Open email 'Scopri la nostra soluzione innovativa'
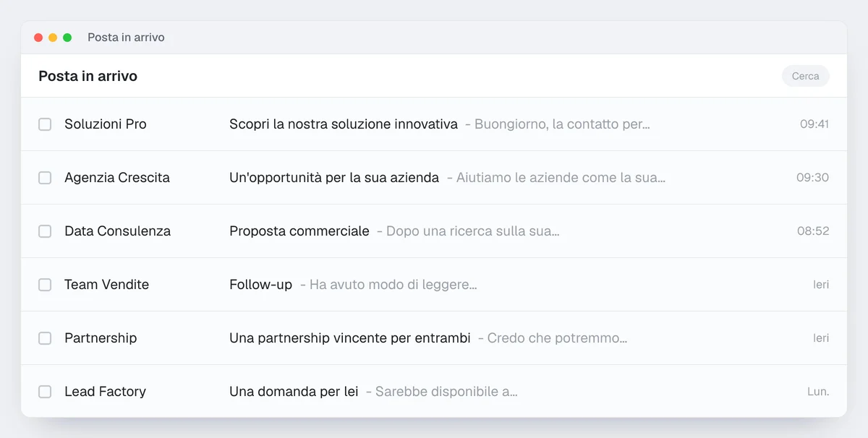The height and width of the screenshot is (438, 868). [x=344, y=124]
